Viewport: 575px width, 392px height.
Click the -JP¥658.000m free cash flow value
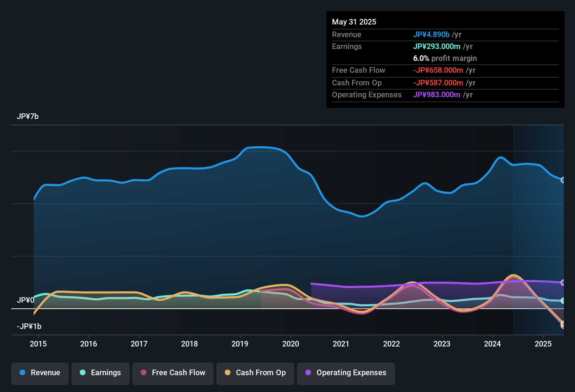point(438,70)
